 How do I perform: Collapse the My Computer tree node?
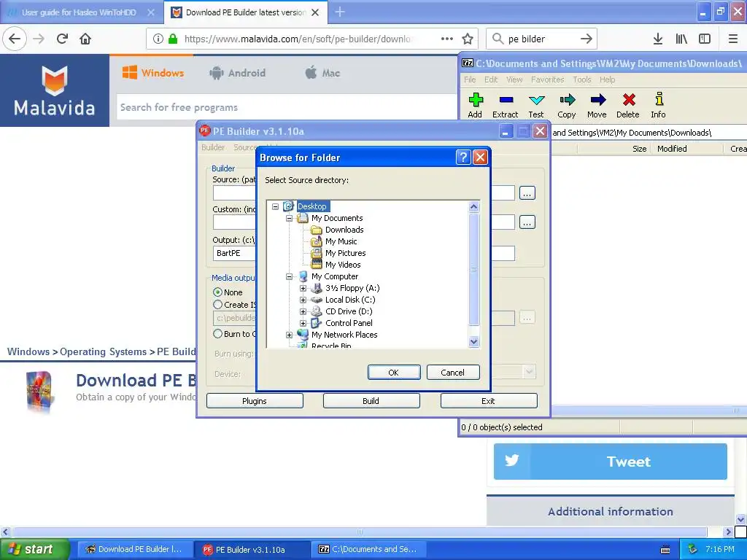289,276
